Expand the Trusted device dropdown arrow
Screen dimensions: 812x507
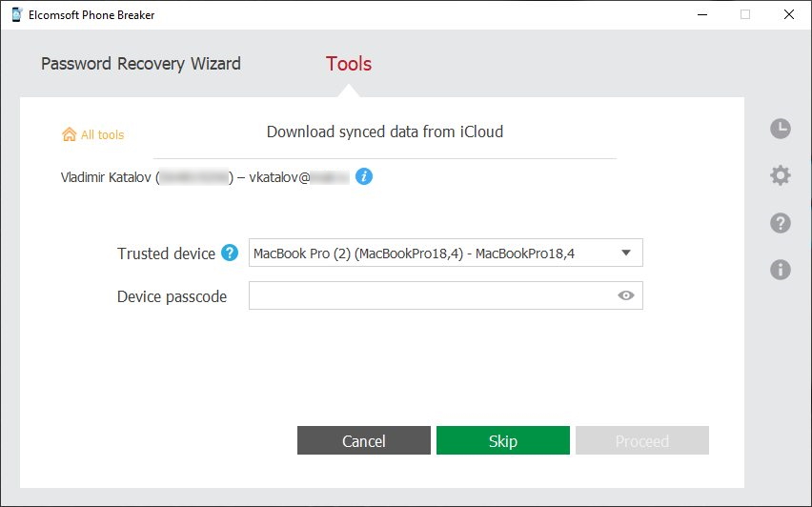pos(626,253)
